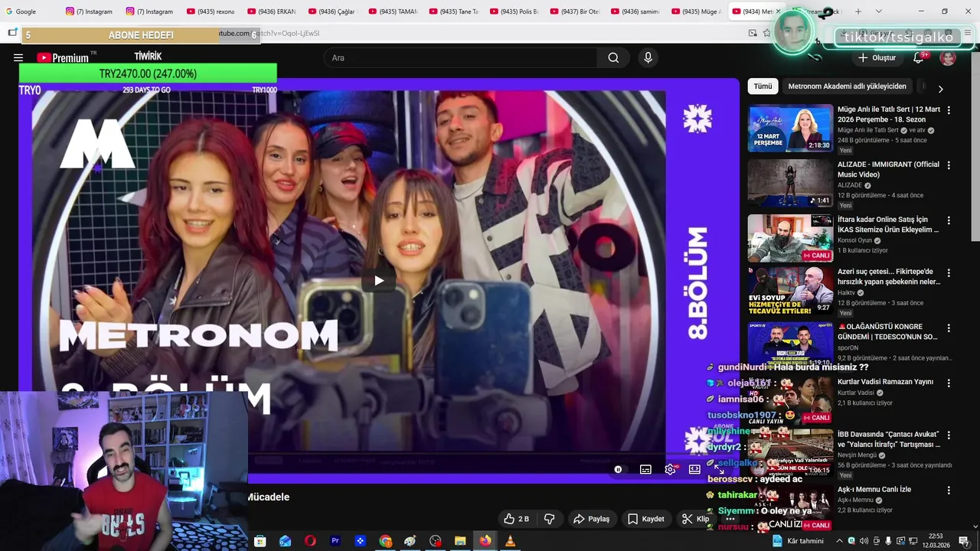Open YouTube notifications bell
The height and width of the screenshot is (551, 980).
918,57
